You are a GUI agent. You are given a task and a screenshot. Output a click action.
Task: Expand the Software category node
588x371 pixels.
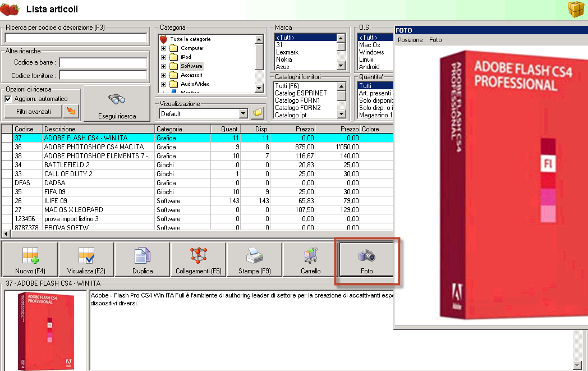163,66
